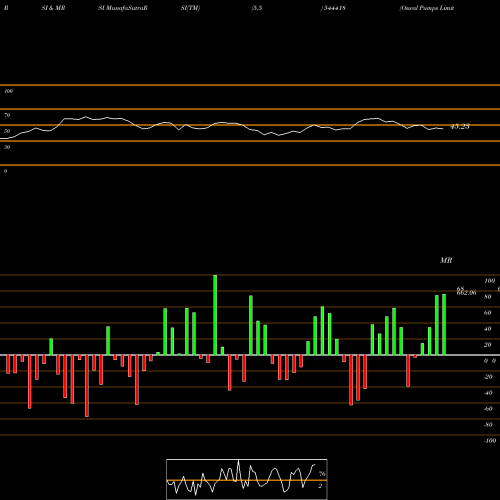Click the MR axis label -100

point(490,441)
